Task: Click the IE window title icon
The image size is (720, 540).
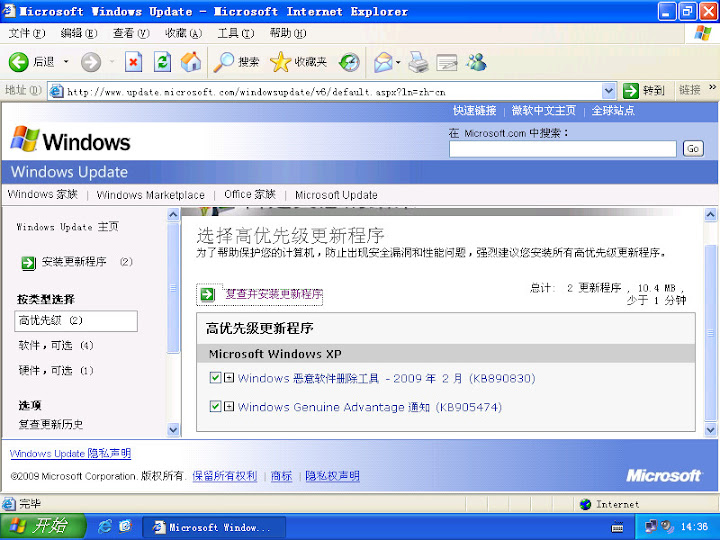Action: 9,11
